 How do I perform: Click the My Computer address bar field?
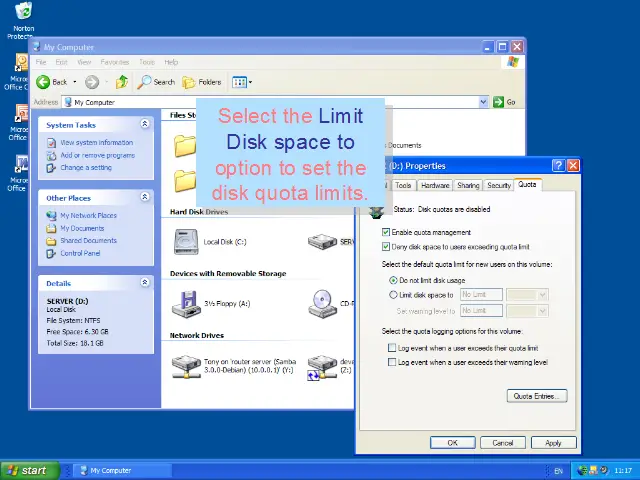tap(270, 102)
